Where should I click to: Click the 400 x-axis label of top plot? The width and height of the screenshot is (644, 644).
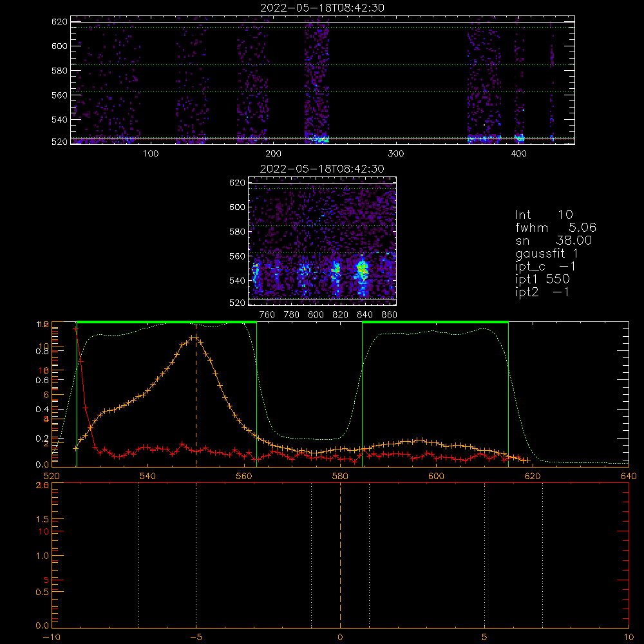[x=518, y=154]
